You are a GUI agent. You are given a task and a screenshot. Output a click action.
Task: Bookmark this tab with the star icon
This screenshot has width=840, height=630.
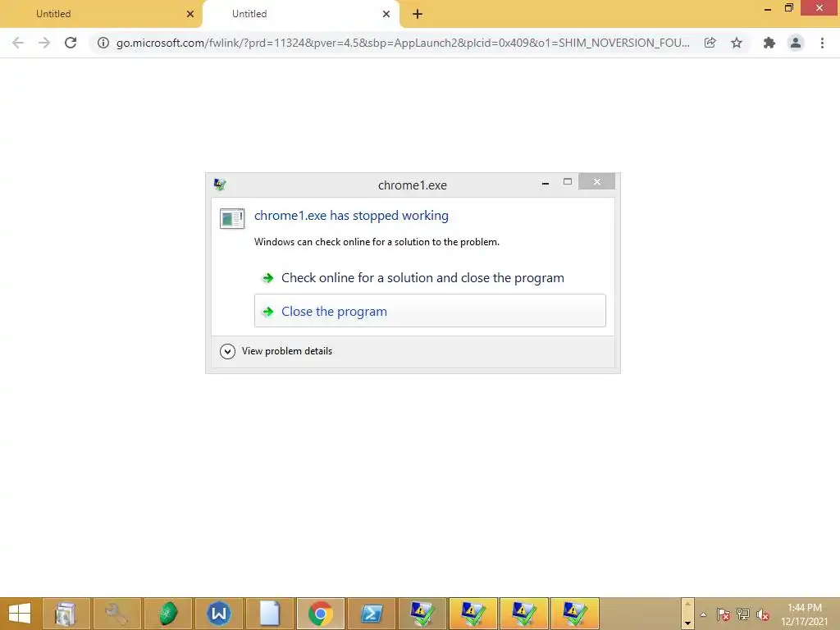coord(737,43)
